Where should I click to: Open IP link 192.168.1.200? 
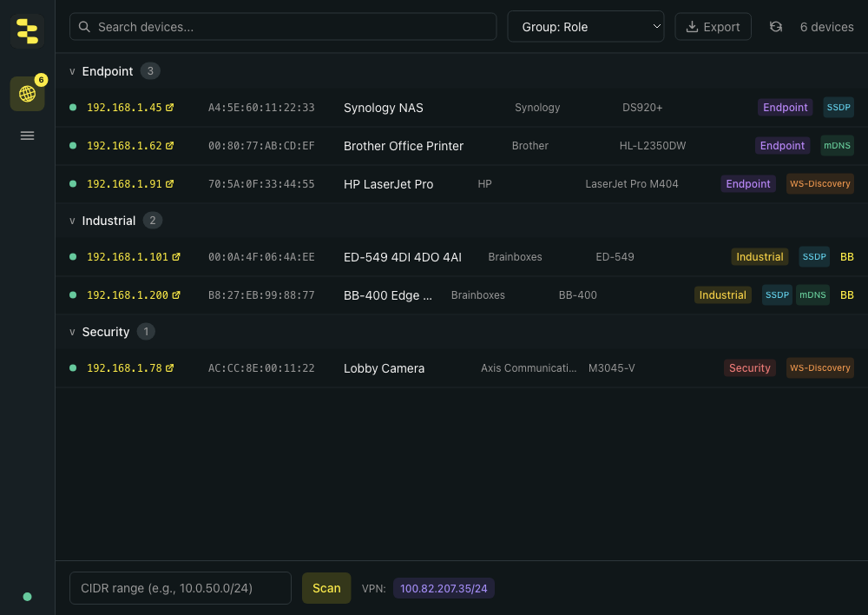pyautogui.click(x=128, y=295)
